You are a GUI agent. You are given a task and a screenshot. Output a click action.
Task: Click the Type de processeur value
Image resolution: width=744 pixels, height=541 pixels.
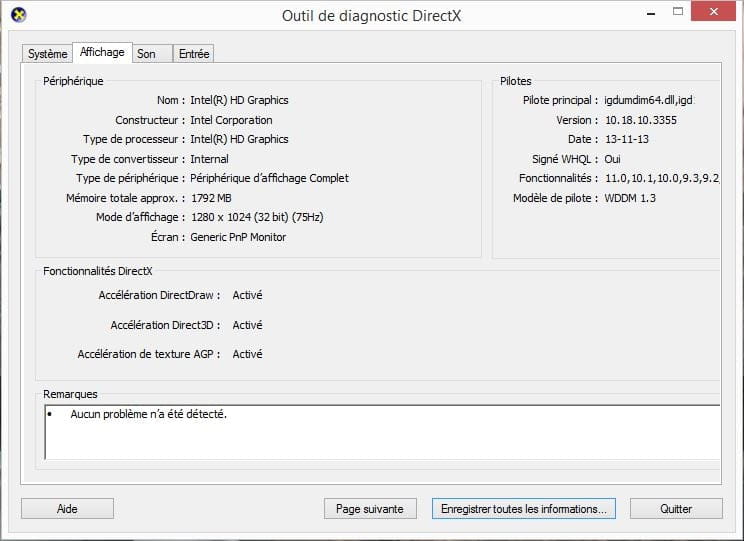tap(239, 139)
